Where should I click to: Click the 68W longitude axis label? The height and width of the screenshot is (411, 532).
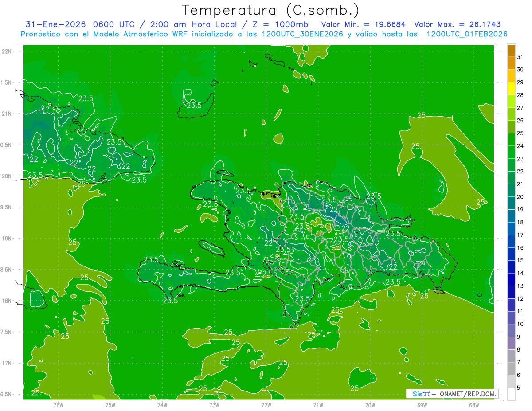click(x=474, y=405)
